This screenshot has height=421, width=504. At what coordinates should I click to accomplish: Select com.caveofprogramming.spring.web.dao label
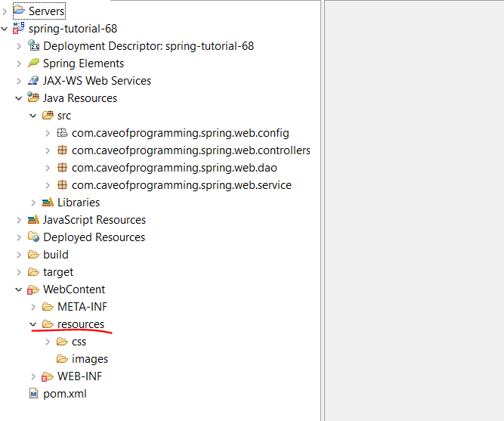[x=175, y=168]
